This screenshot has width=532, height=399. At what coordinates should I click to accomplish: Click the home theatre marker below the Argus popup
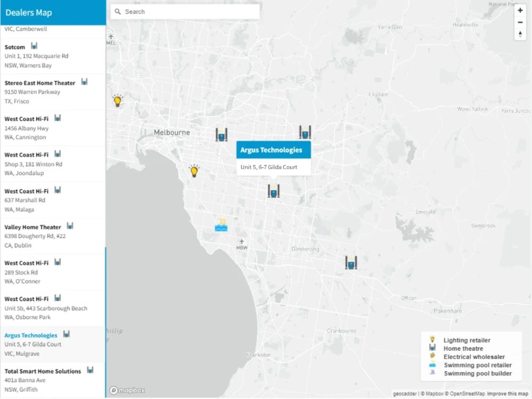(x=273, y=191)
